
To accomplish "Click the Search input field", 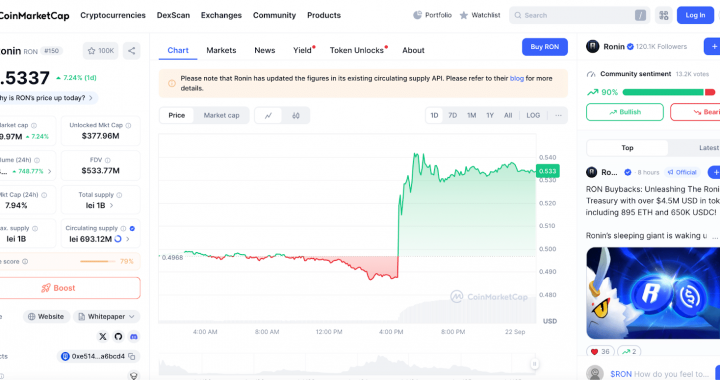I will pos(579,15).
